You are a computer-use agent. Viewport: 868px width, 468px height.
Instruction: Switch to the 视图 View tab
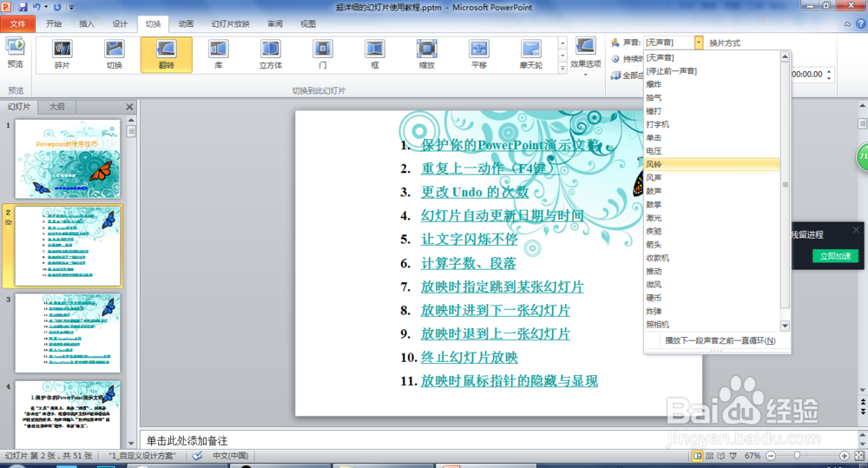pos(308,23)
